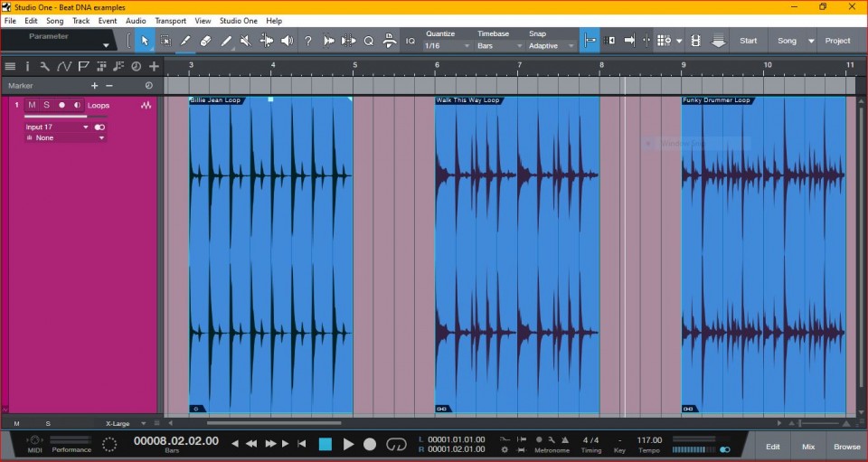
Task: Select the Eraser tool
Action: pyautogui.click(x=205, y=41)
